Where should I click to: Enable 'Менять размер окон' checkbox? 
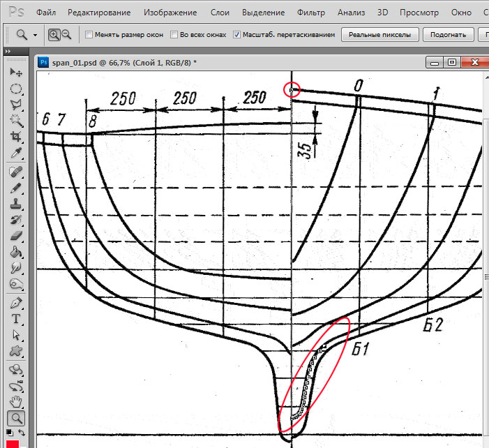89,35
